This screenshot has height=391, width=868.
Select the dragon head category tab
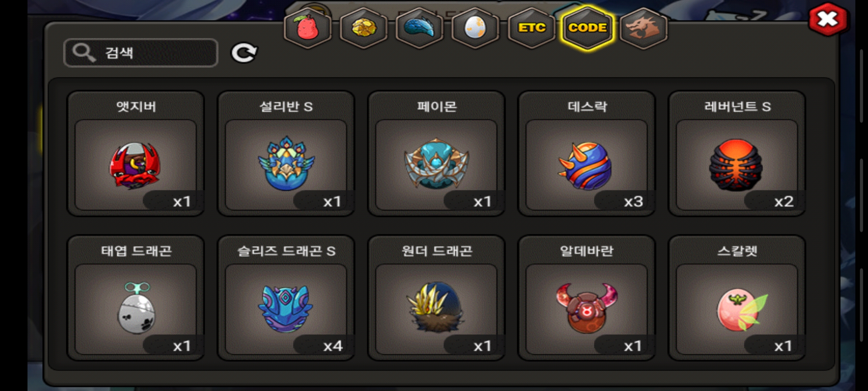[x=643, y=28]
